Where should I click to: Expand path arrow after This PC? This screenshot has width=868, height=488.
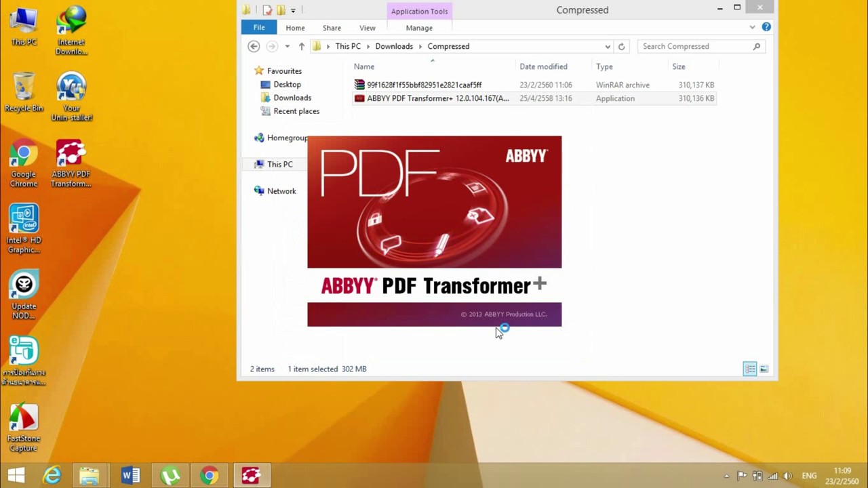coord(368,46)
